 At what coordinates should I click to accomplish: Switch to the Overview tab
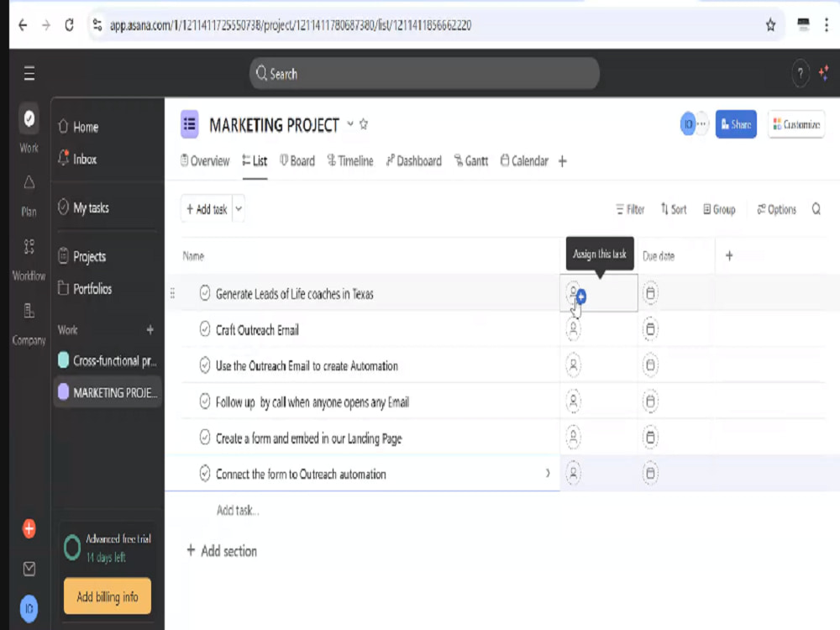(205, 160)
